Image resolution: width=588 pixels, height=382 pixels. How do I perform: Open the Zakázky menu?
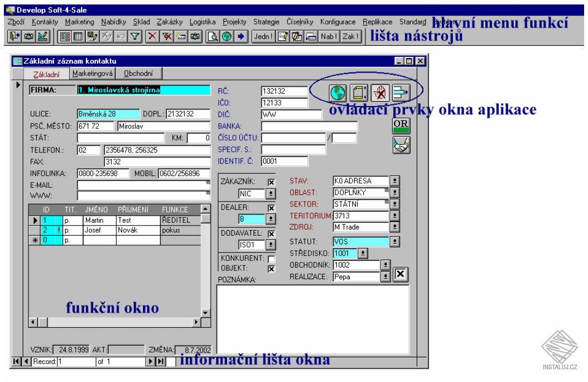pyautogui.click(x=170, y=22)
